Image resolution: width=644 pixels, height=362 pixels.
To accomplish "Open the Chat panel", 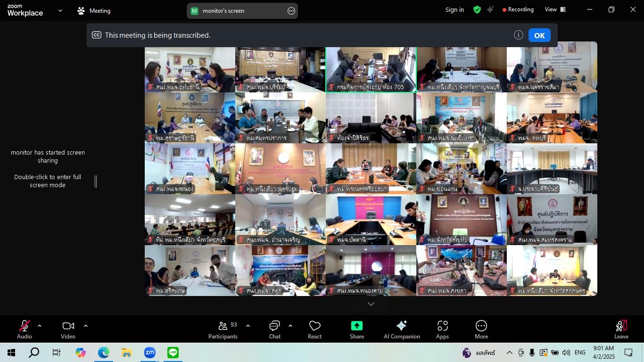I will point(274,329).
